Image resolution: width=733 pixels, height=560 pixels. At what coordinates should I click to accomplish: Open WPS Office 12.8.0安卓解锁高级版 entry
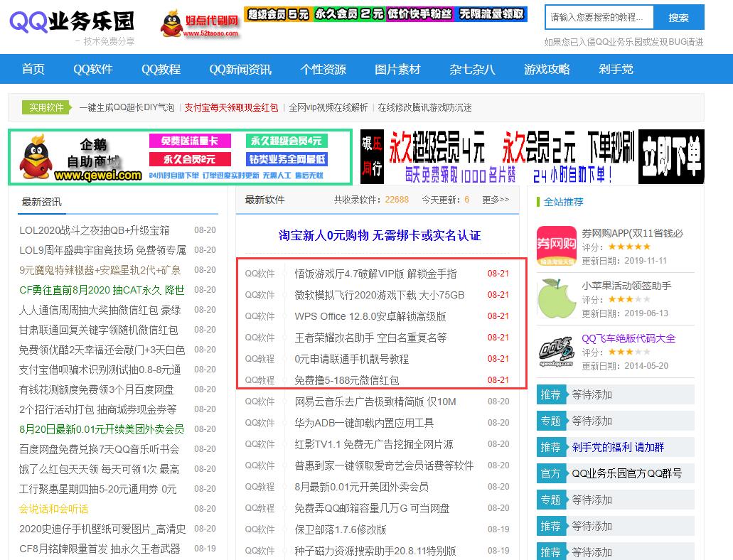pos(370,316)
